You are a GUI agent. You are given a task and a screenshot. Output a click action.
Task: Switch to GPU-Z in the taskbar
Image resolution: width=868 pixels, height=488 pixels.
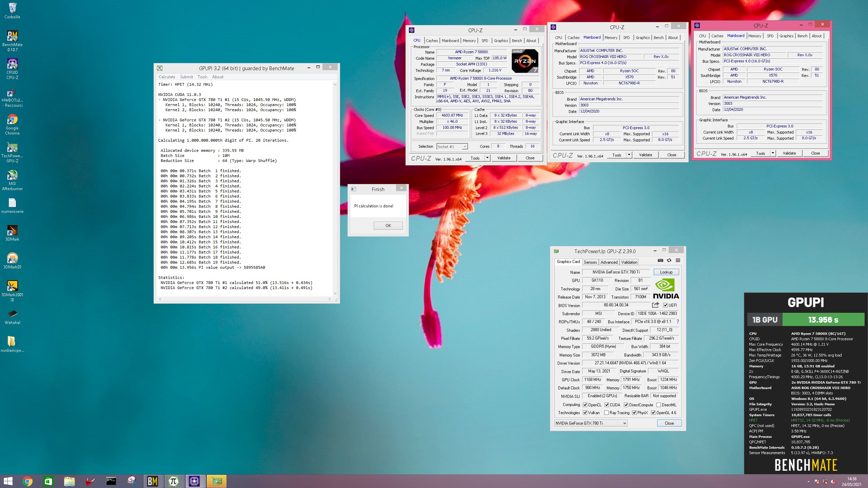coord(216,481)
